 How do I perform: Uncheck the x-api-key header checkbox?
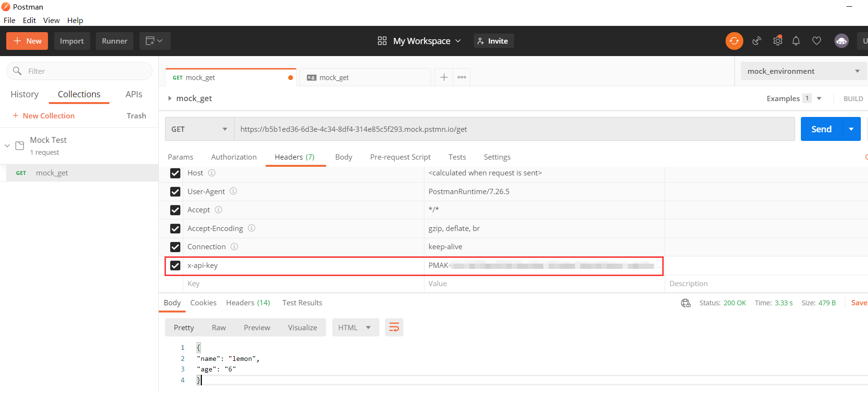(x=176, y=266)
